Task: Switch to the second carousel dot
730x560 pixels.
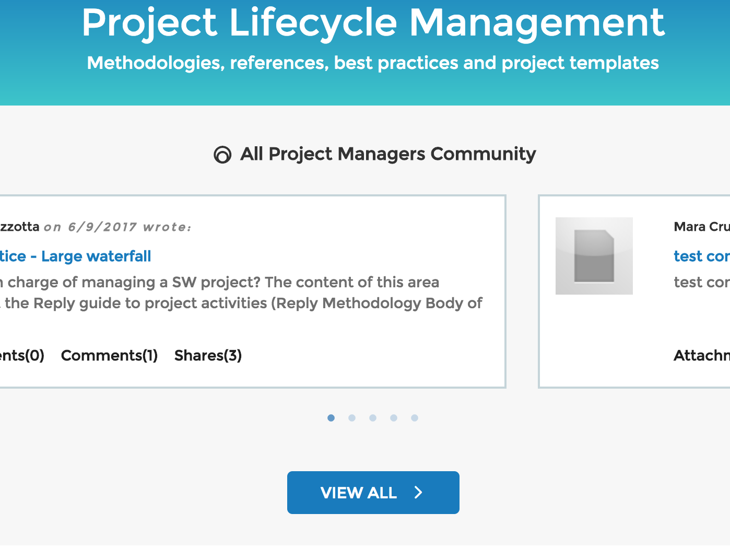Action: (x=352, y=418)
